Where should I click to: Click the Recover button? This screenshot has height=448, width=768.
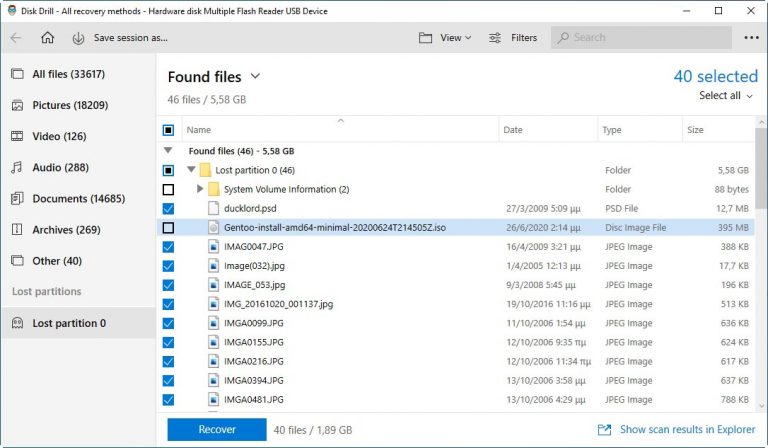tap(217, 429)
